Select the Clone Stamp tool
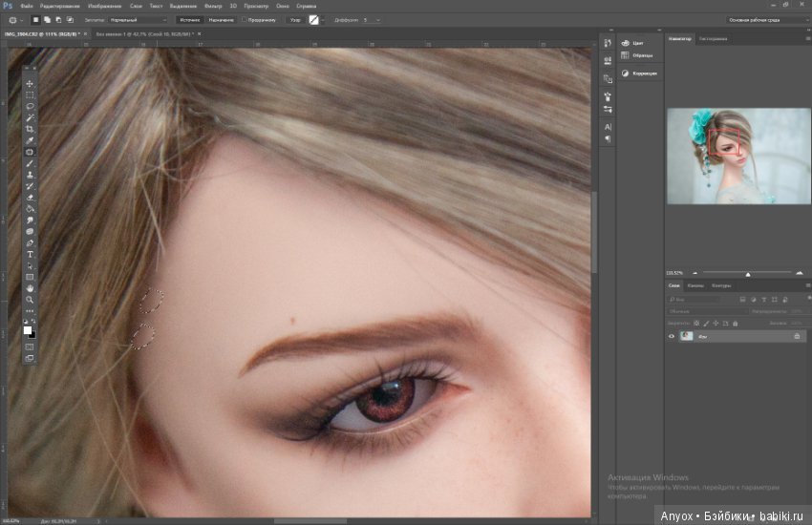This screenshot has height=525, width=812. [x=30, y=175]
